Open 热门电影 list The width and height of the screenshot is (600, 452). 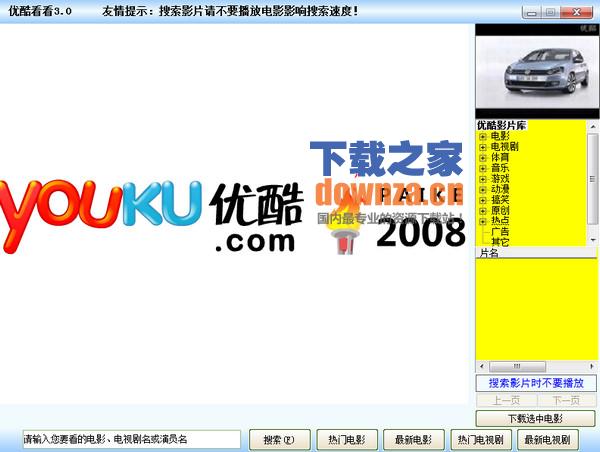tap(347, 440)
